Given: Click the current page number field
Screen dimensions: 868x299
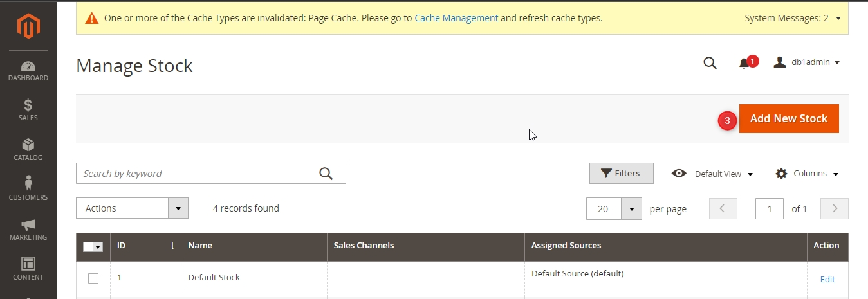Looking at the screenshot, I should (770, 208).
